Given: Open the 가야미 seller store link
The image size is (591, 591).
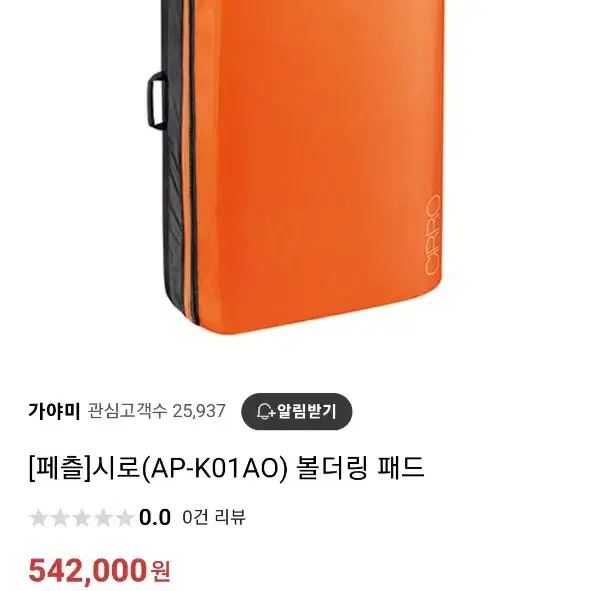Looking at the screenshot, I should click(x=54, y=411).
